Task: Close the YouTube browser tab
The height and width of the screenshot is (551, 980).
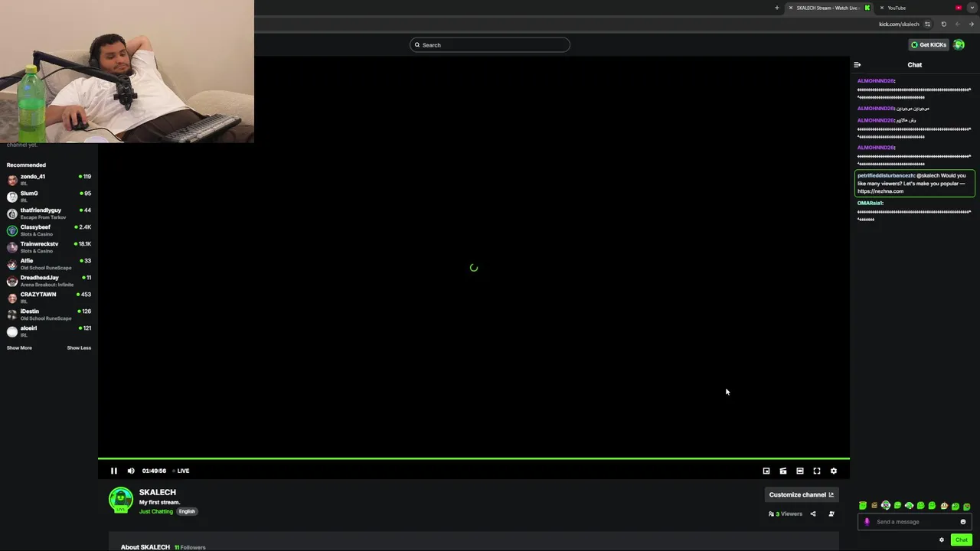Action: 882,8
